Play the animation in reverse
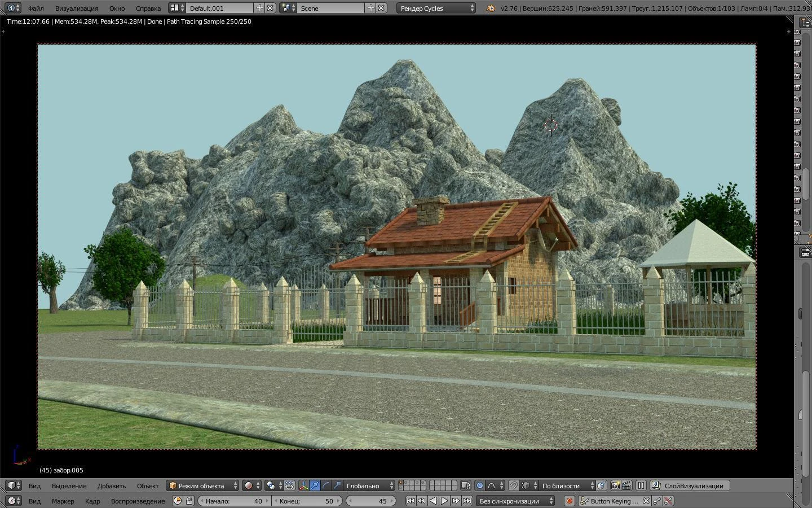 pyautogui.click(x=433, y=501)
